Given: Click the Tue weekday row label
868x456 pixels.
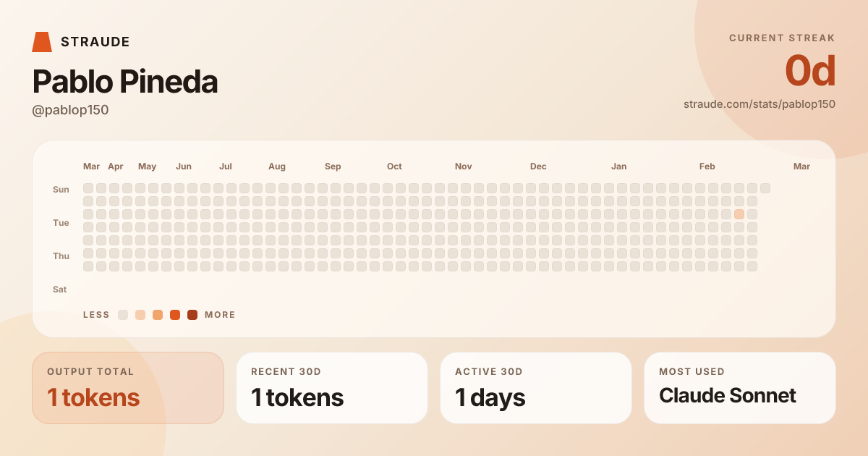Looking at the screenshot, I should [61, 223].
